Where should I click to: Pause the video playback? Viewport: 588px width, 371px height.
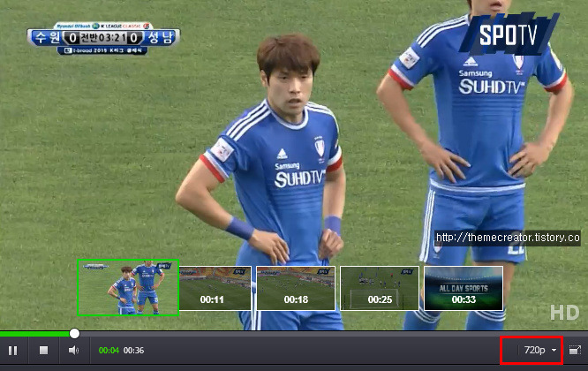[x=12, y=351]
